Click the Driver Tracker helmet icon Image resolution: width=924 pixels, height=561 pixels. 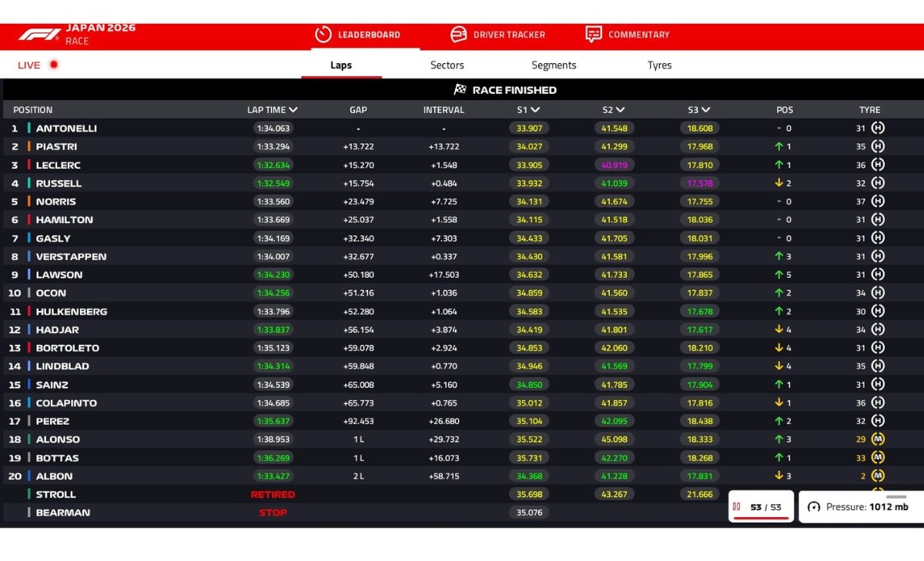click(x=458, y=35)
